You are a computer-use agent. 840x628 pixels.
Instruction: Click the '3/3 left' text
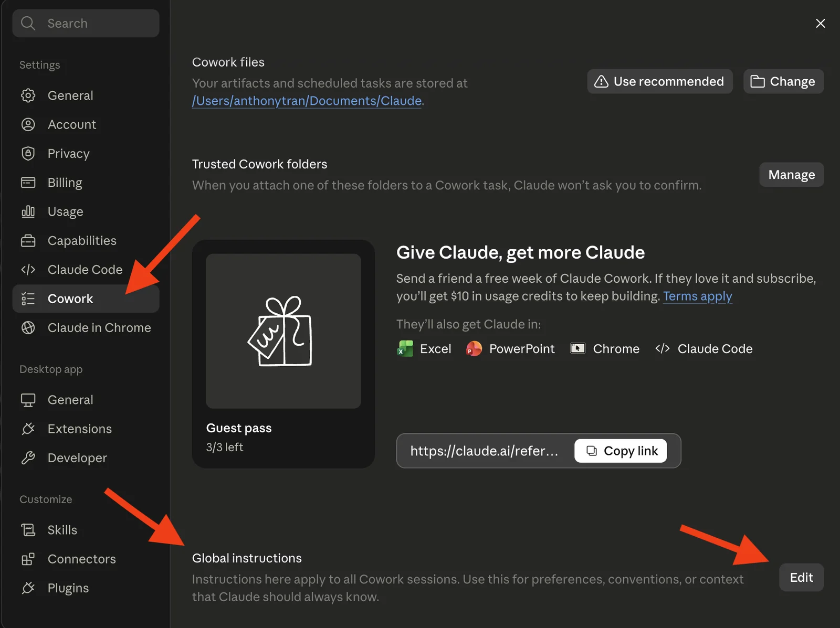225,447
